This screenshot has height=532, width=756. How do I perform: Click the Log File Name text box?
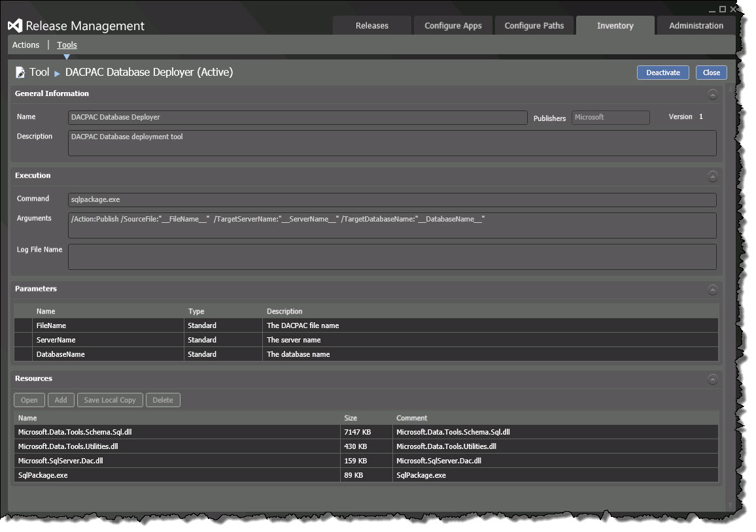[x=392, y=257]
